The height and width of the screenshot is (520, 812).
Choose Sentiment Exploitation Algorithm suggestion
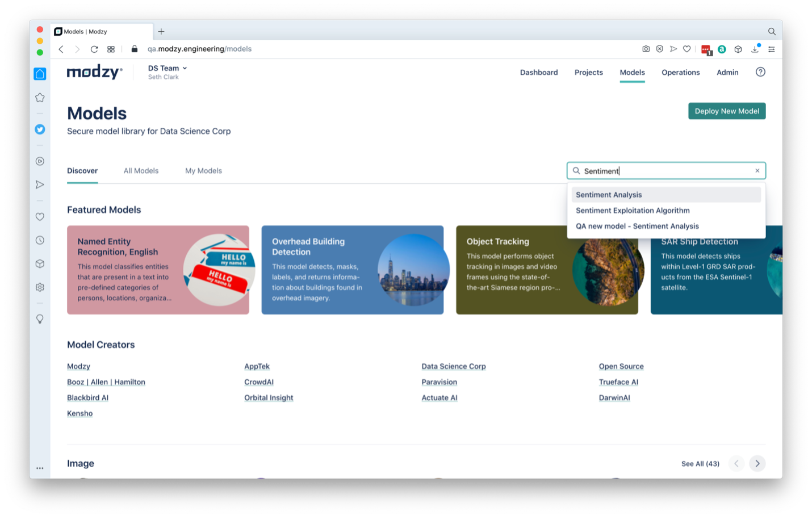tap(666, 211)
